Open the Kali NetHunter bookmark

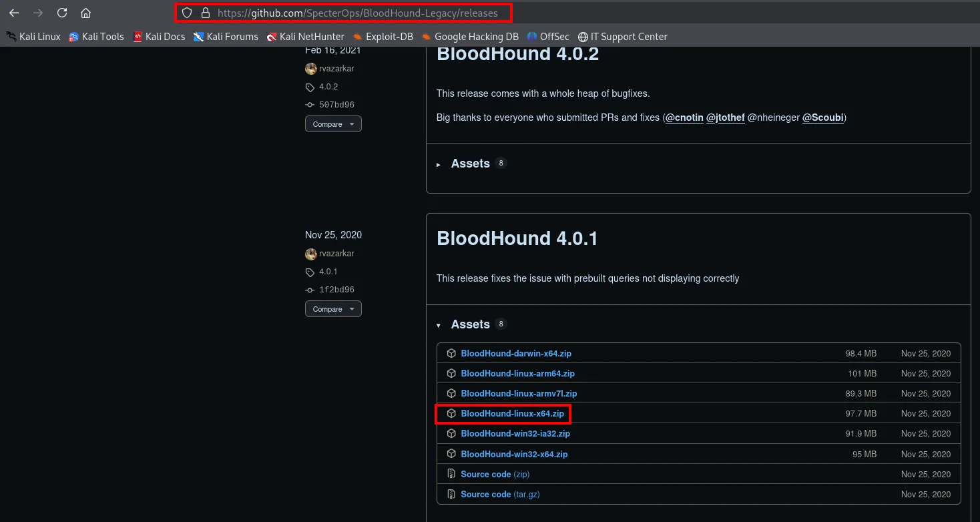click(305, 37)
